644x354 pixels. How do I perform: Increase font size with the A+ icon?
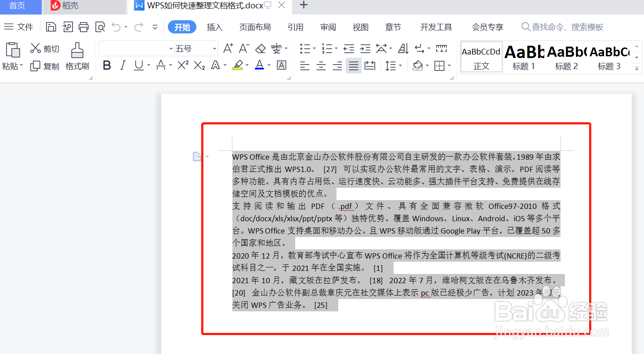[x=228, y=48]
